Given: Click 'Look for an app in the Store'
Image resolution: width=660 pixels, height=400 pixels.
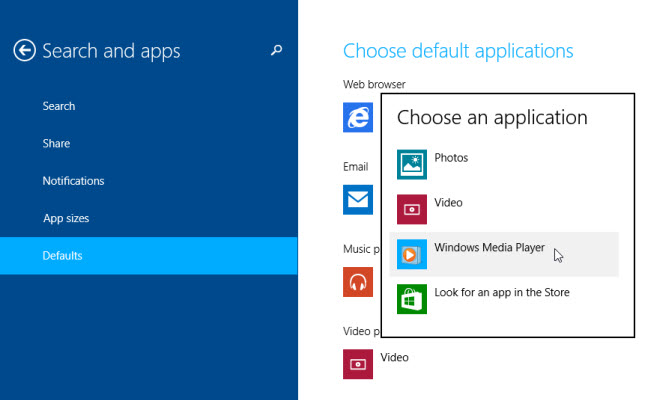Looking at the screenshot, I should [502, 293].
